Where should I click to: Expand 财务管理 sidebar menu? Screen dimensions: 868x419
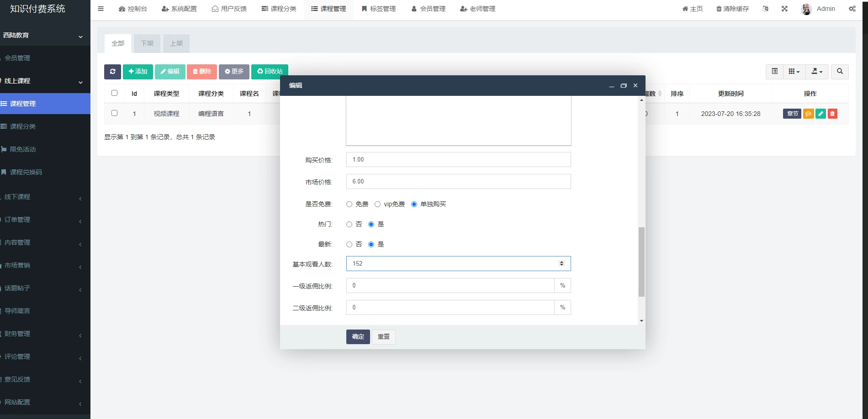coord(45,334)
